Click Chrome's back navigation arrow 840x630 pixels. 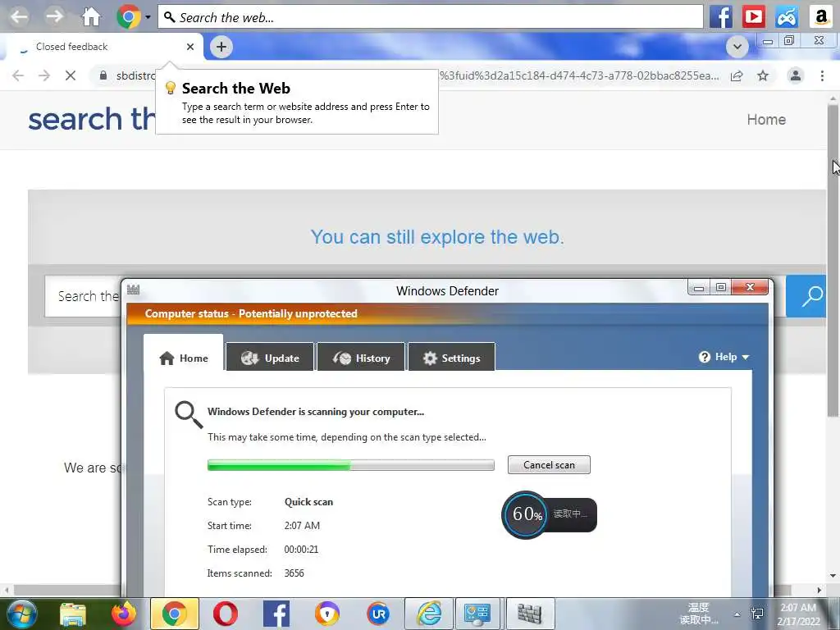[18, 75]
